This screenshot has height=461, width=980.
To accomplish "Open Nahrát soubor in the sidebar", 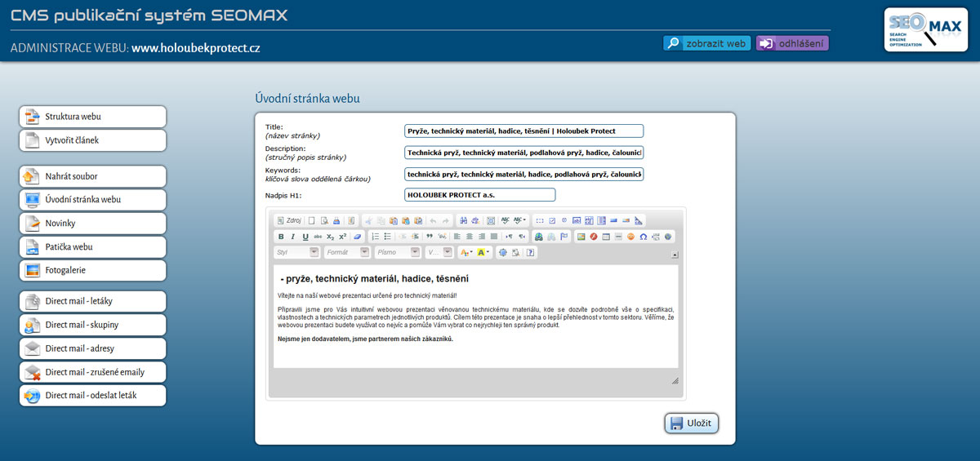I will coord(92,176).
